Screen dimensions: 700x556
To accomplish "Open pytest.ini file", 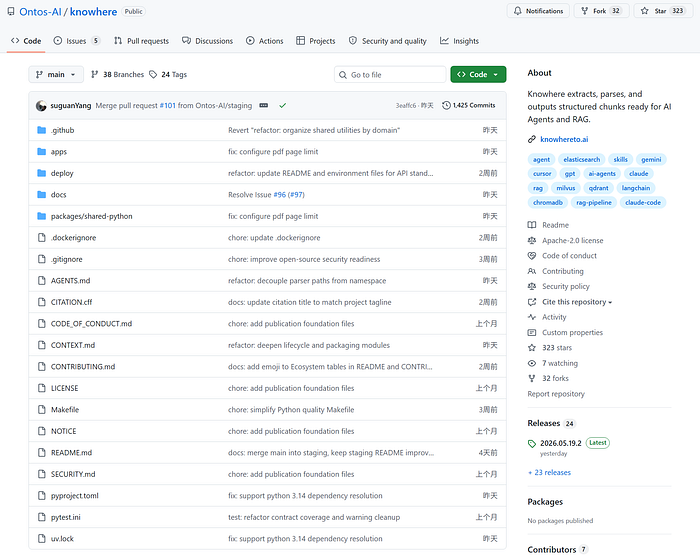I will point(66,517).
